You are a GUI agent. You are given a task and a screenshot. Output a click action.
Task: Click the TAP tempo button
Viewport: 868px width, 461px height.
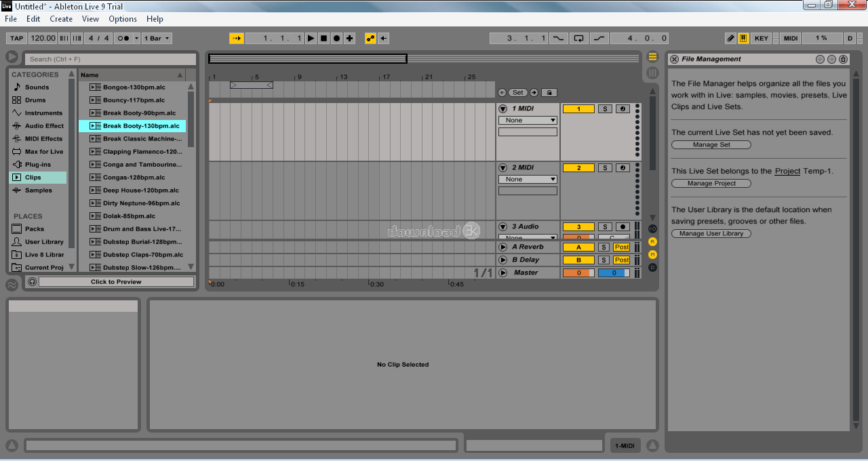point(16,39)
